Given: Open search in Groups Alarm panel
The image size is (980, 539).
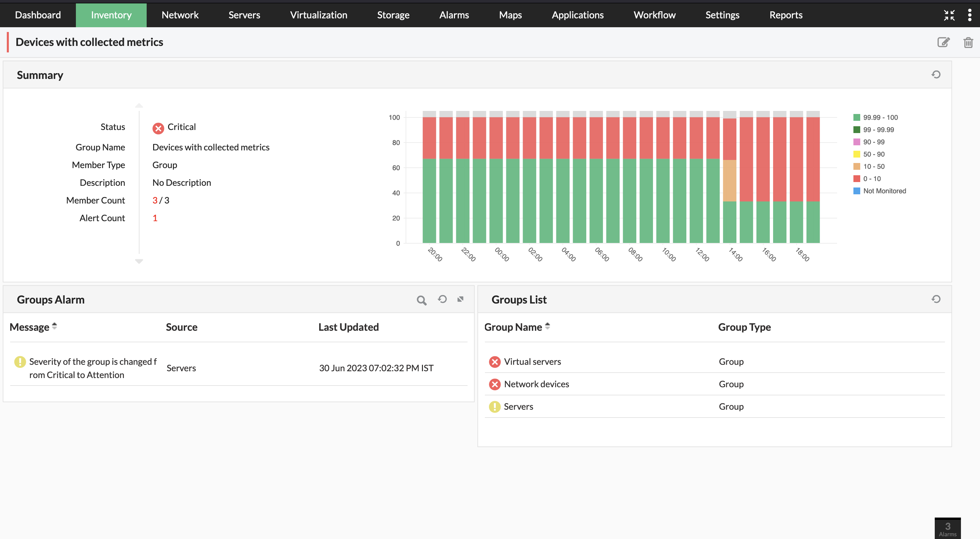Looking at the screenshot, I should pos(421,300).
